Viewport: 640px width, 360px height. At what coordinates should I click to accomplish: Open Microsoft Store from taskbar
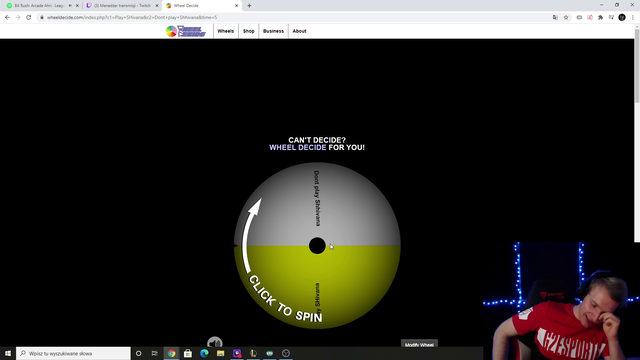pyautogui.click(x=188, y=353)
